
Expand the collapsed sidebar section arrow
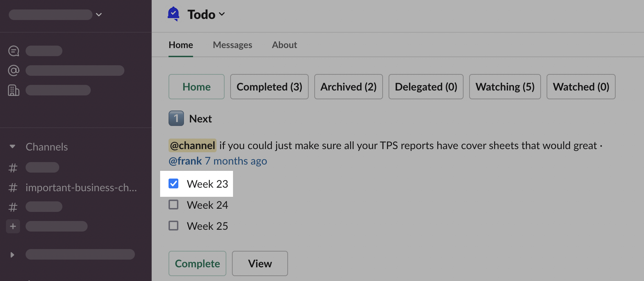pos(12,255)
